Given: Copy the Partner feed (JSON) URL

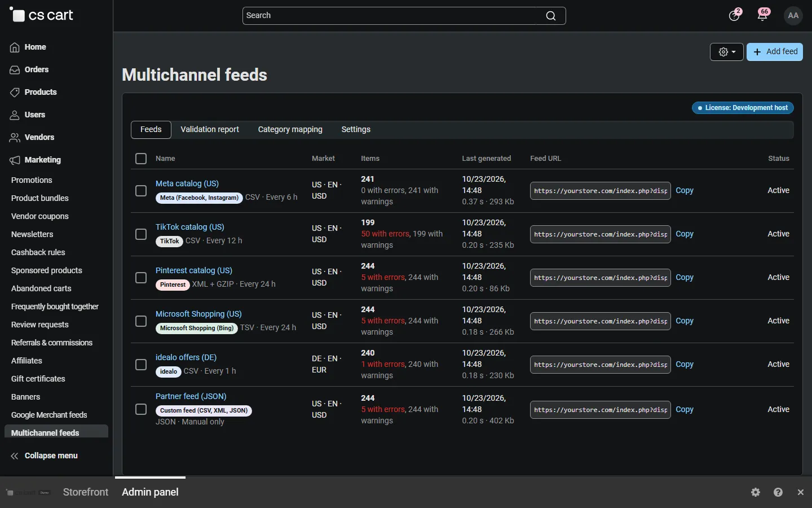Looking at the screenshot, I should [x=685, y=410].
